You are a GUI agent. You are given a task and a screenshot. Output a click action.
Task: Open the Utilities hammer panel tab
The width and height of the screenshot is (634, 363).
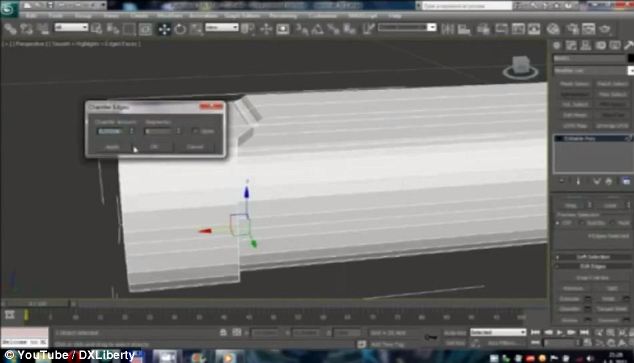pos(629,45)
